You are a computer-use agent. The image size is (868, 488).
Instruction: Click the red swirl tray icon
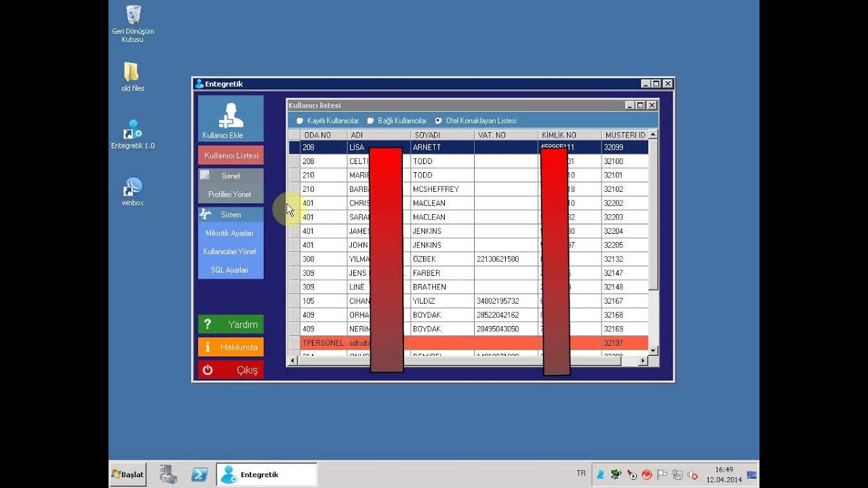[x=647, y=475]
